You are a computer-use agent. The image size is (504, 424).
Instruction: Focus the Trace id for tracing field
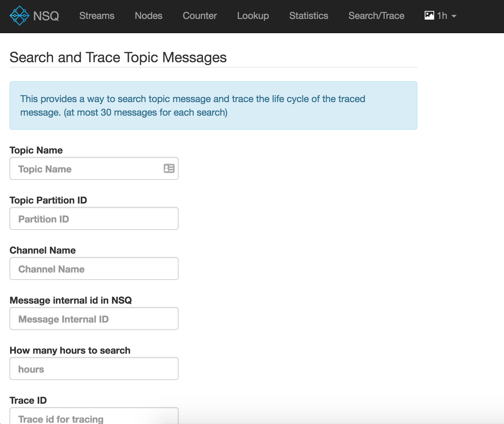94,416
